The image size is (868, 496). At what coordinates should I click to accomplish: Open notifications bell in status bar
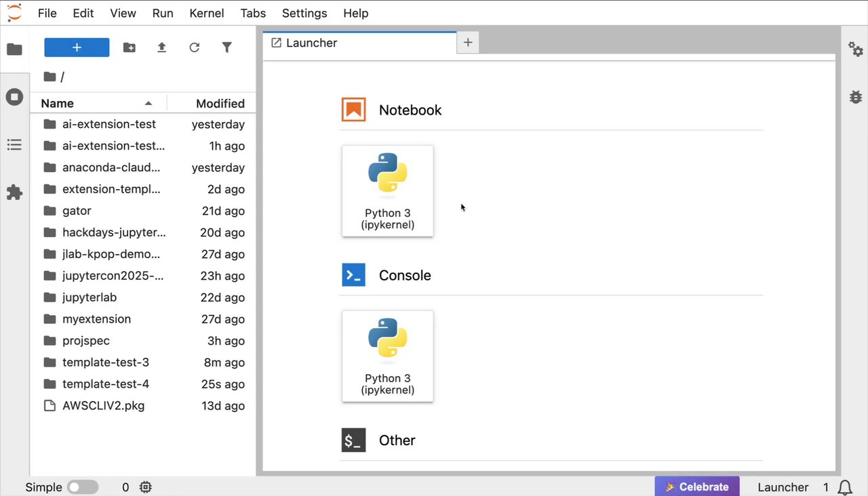[x=845, y=487]
